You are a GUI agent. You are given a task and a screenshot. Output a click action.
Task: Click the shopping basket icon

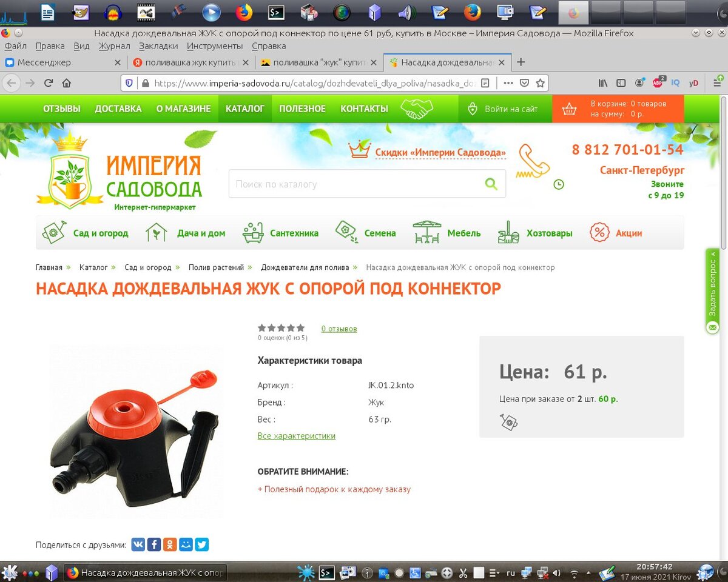coord(569,109)
